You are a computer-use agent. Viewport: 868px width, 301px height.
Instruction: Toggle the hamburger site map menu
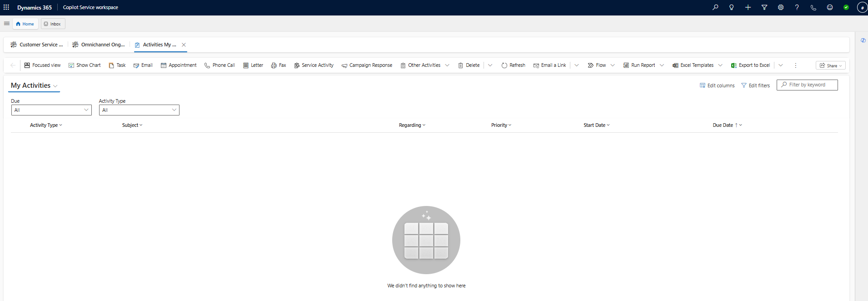pyautogui.click(x=7, y=24)
